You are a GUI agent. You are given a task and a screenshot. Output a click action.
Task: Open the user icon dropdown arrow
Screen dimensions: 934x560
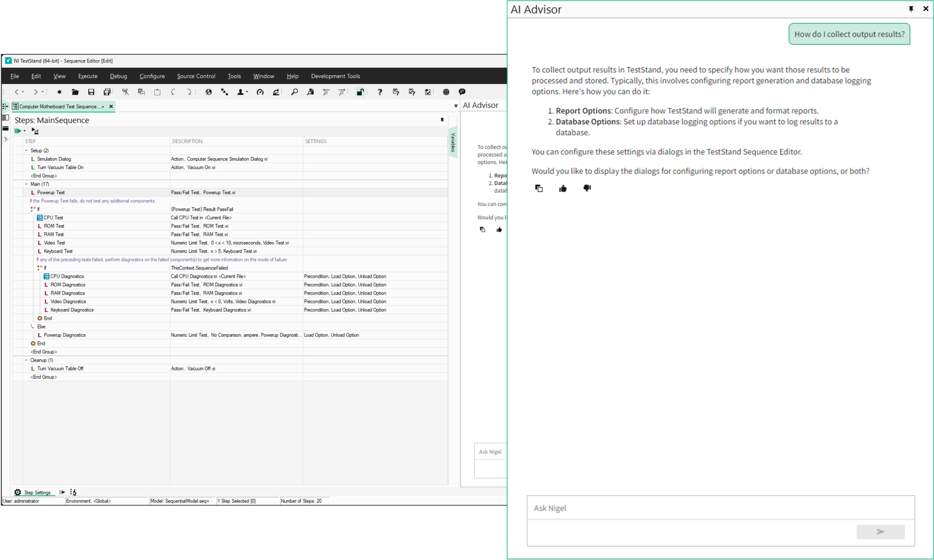pos(247,92)
